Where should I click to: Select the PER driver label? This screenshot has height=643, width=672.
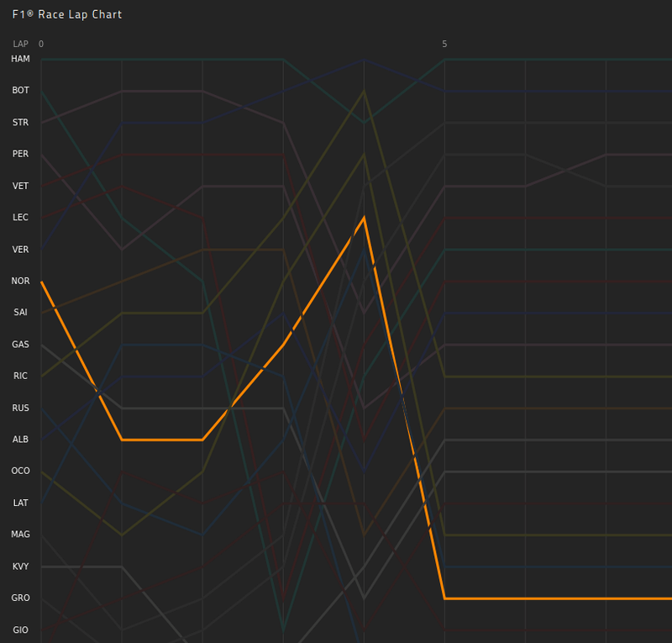(x=20, y=154)
